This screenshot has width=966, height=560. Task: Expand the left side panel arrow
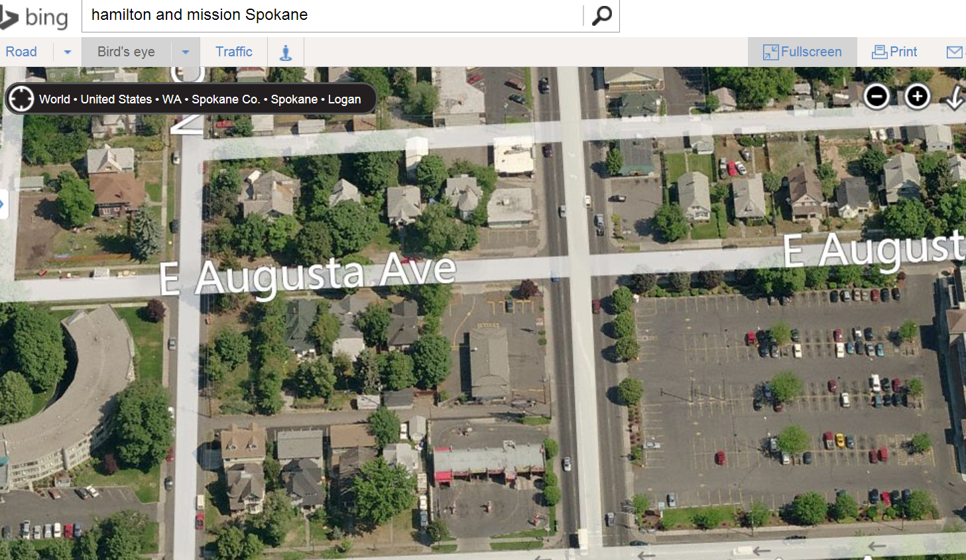3,204
